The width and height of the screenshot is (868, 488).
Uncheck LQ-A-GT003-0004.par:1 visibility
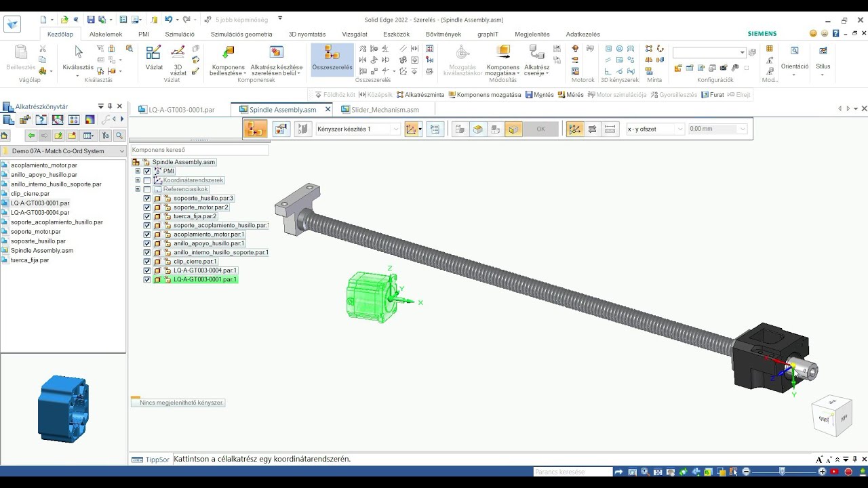(147, 270)
